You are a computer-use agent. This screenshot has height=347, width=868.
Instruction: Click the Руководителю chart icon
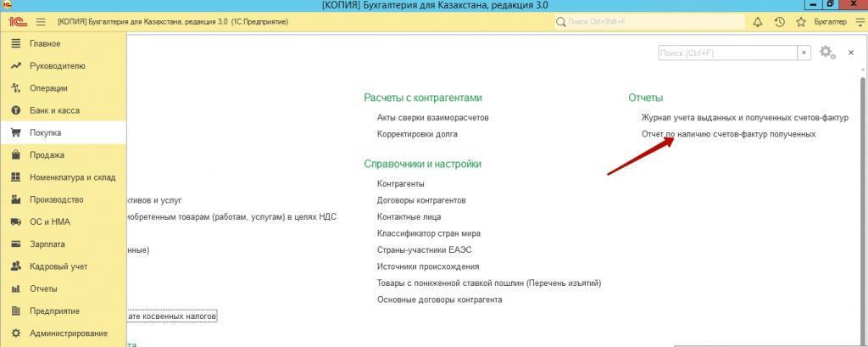(16, 66)
